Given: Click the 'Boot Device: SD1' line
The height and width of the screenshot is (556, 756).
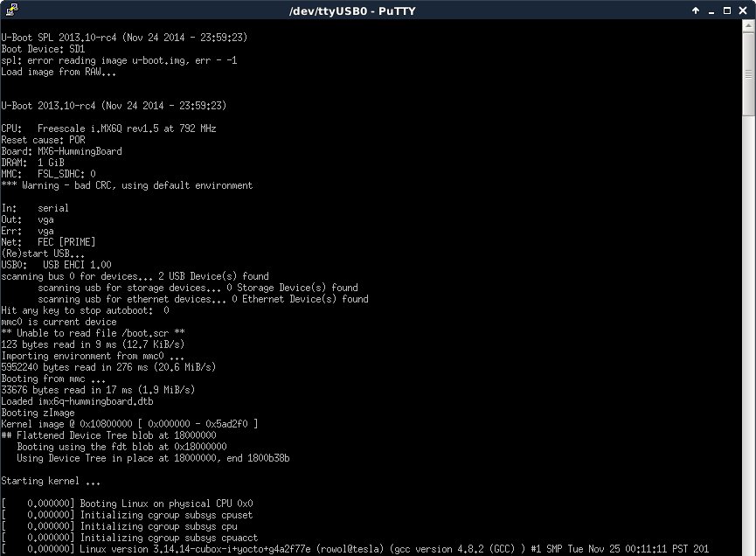Looking at the screenshot, I should point(43,49).
